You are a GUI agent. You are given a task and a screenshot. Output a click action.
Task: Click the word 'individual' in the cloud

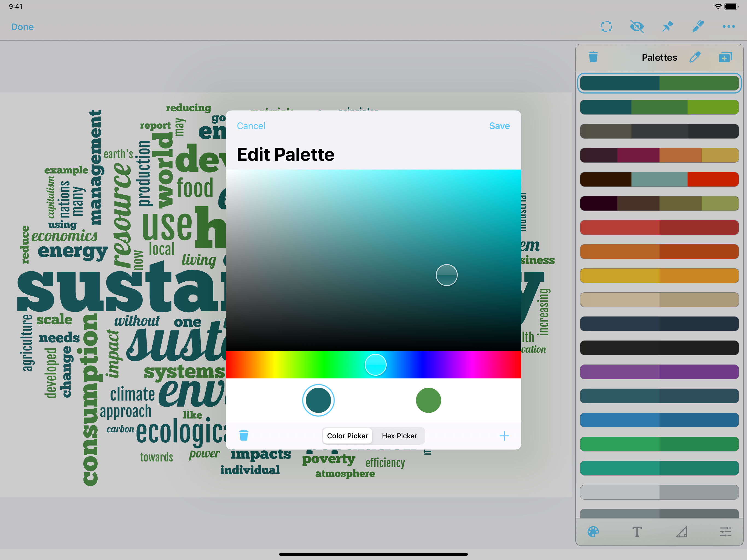(250, 470)
